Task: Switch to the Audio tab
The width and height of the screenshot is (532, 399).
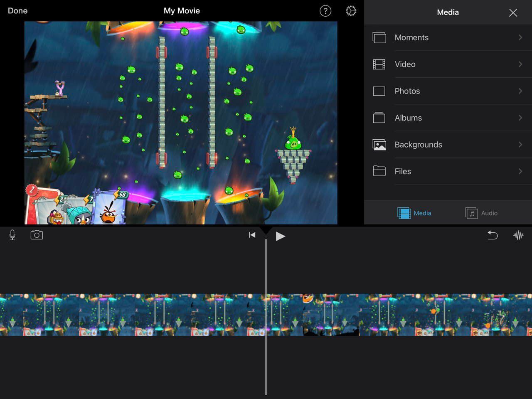Action: [481, 213]
